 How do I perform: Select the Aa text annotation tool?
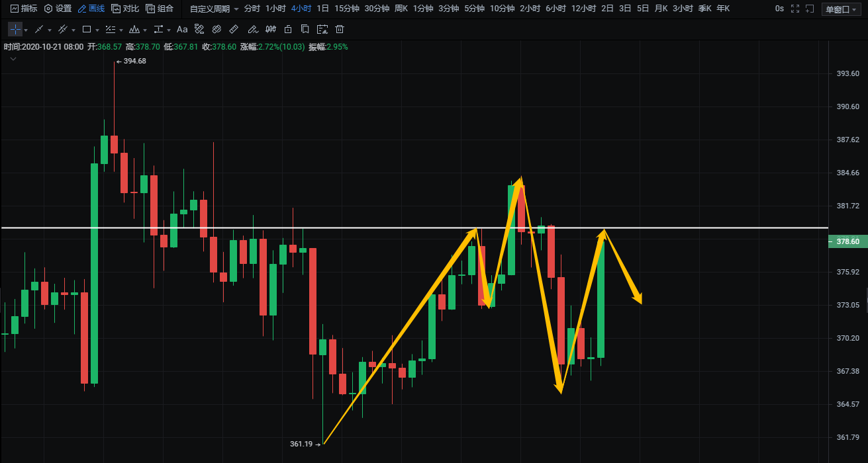[182, 30]
